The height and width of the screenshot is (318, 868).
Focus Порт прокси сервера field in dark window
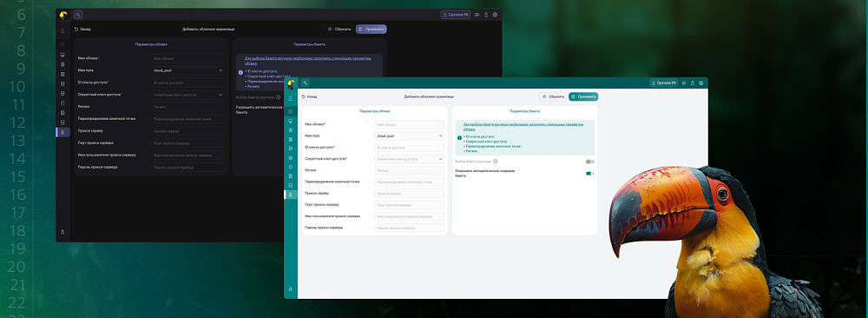pyautogui.click(x=187, y=143)
